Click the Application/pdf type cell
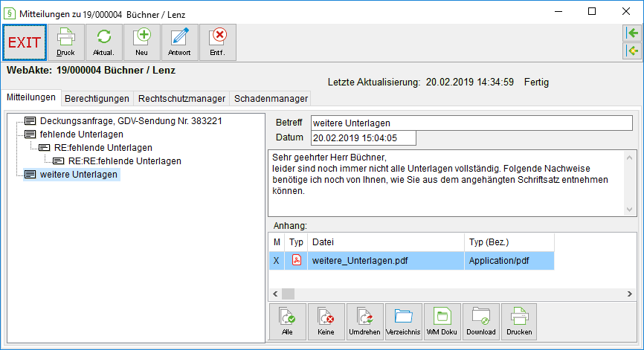The width and height of the screenshot is (644, 350). 509,261
